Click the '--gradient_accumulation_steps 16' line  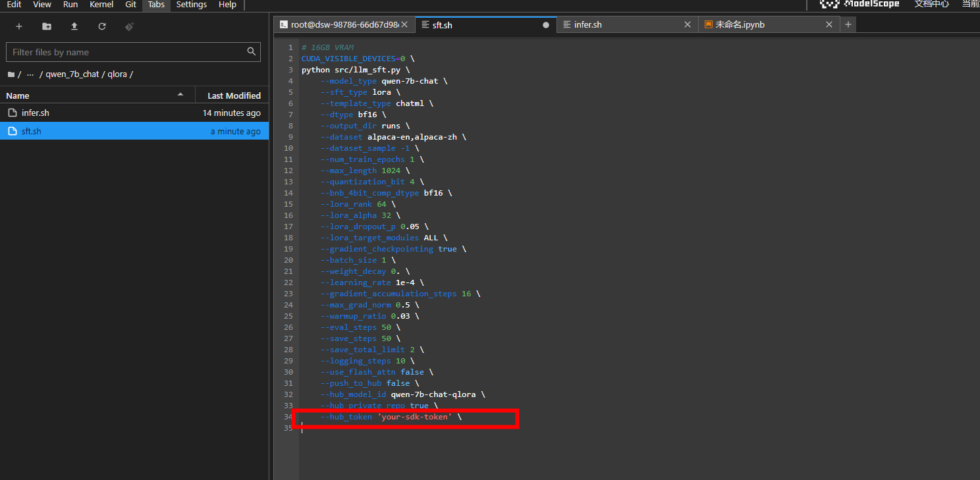coord(400,294)
